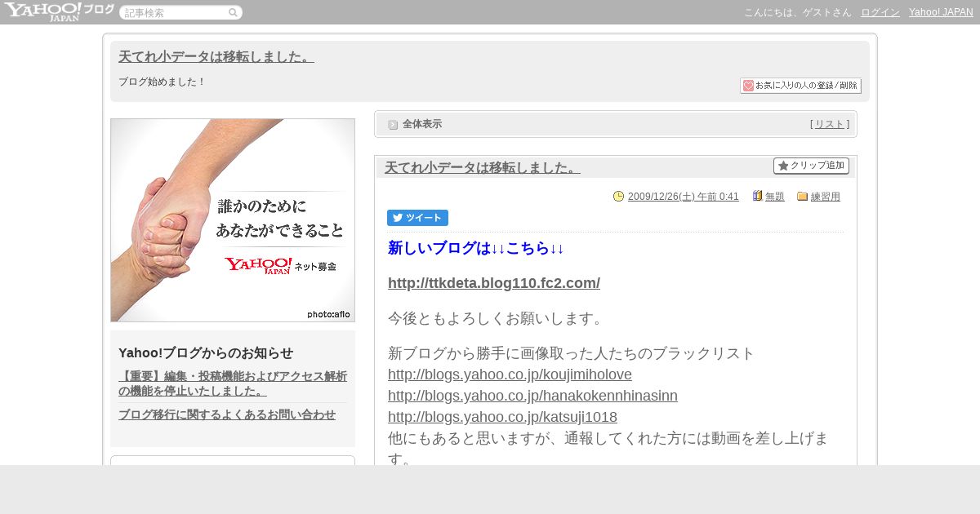The height and width of the screenshot is (514, 980).
Task: Click the Yahoo! ネット募金 banner image
Action: [233, 220]
